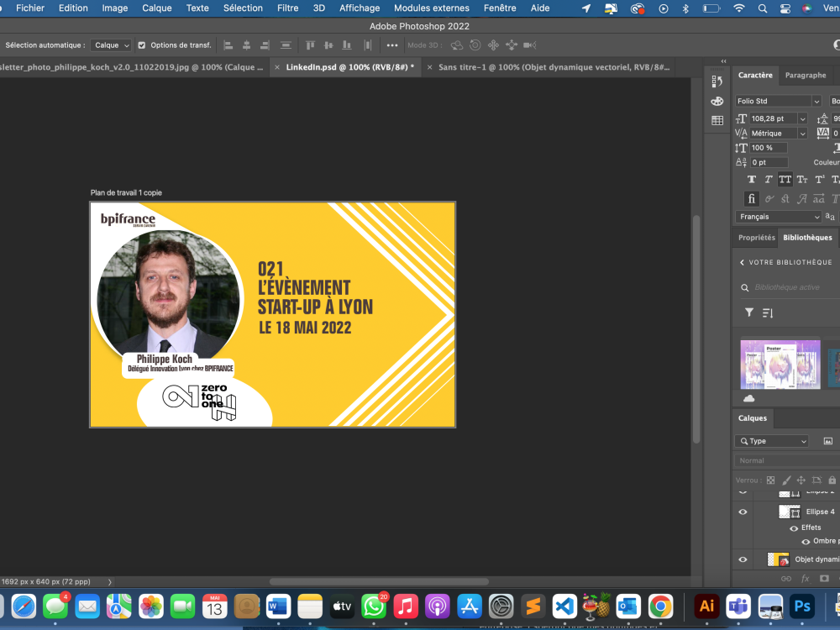Apply Faux Bold style in Caractère panel
Image resolution: width=840 pixels, height=630 pixels.
coord(752,180)
